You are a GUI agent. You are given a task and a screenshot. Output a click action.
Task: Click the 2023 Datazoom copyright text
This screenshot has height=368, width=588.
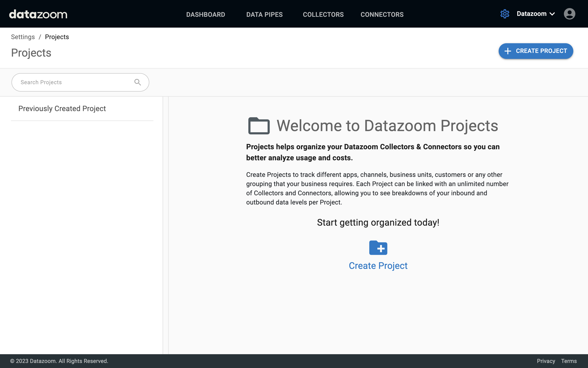(x=59, y=361)
